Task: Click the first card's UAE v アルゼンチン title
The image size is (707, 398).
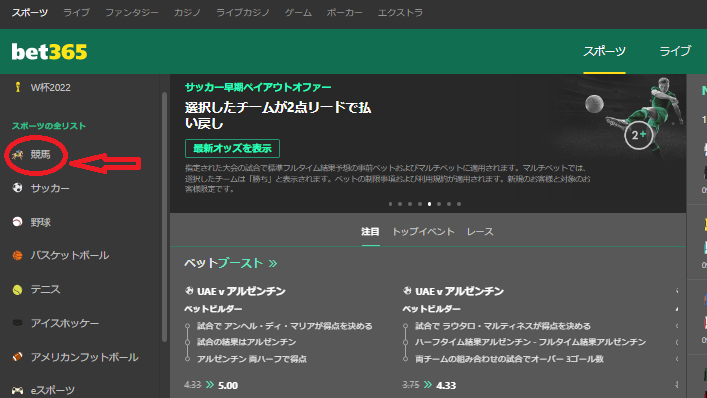Action: [241, 291]
